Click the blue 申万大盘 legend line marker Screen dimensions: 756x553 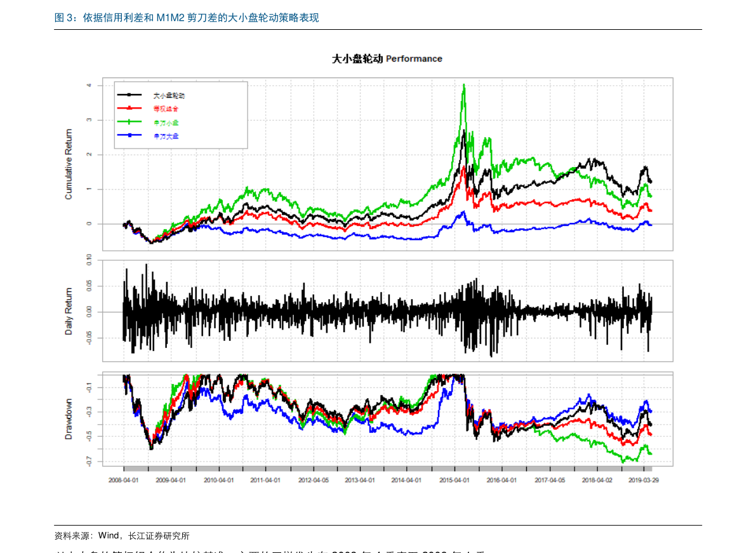point(130,136)
